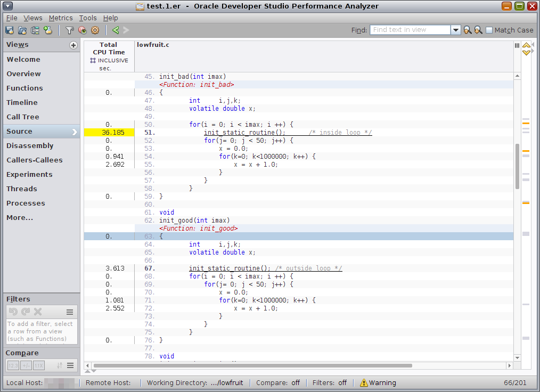Click the find previous magnifier icon
This screenshot has width=540, height=392.
(467, 30)
